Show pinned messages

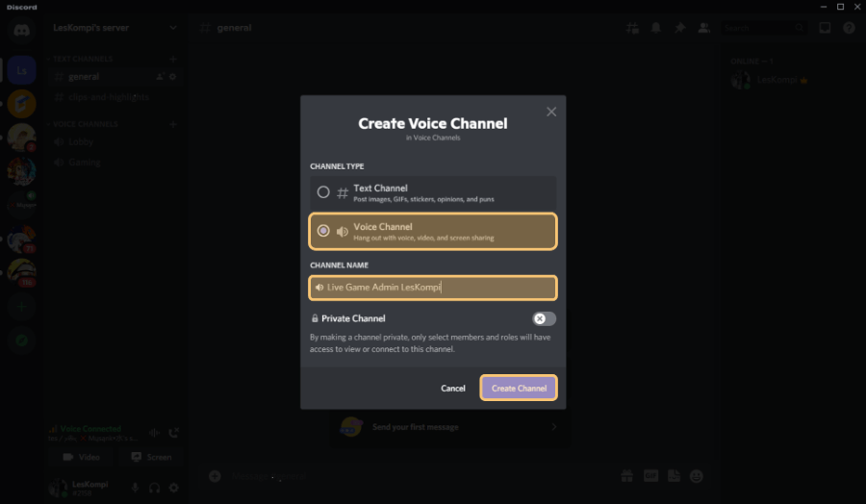pyautogui.click(x=680, y=28)
